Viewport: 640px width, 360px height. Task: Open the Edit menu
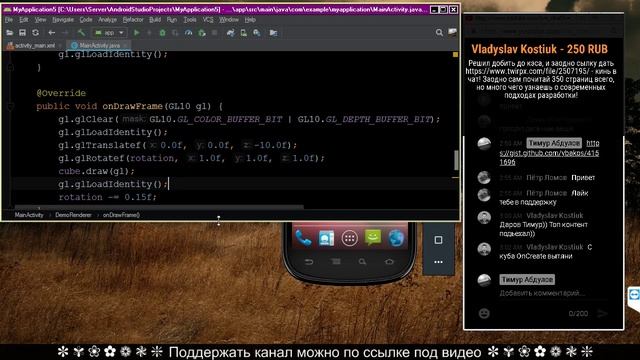click(24, 20)
